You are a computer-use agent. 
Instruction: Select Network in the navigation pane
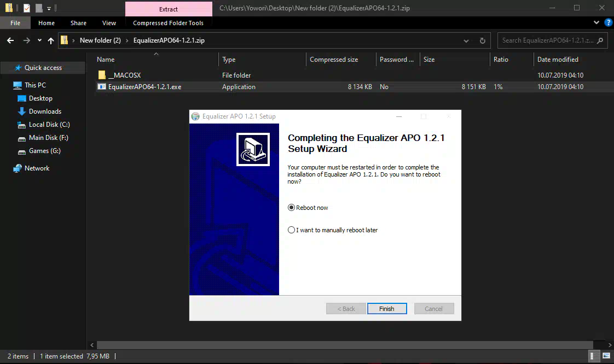coord(37,168)
